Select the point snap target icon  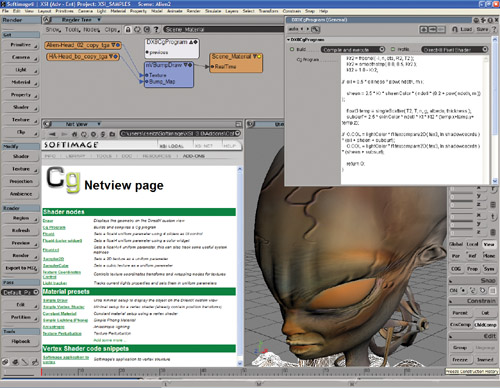click(463, 290)
